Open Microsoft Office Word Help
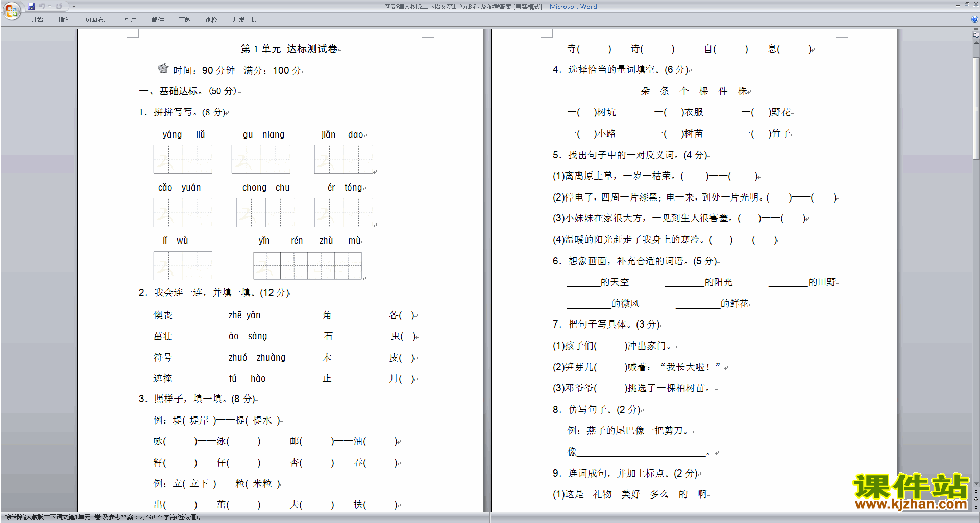Screen dimensions: 980x523 975,19
